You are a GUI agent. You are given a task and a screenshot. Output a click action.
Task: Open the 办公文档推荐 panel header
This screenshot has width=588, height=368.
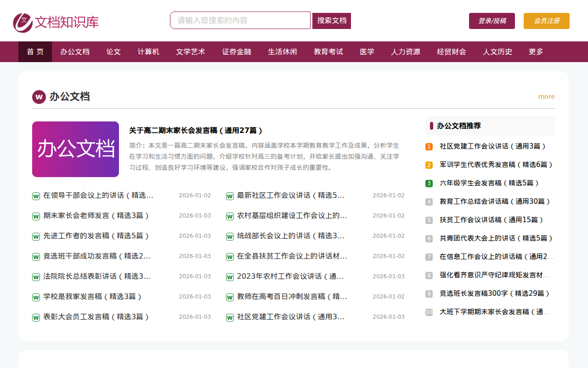tap(459, 126)
